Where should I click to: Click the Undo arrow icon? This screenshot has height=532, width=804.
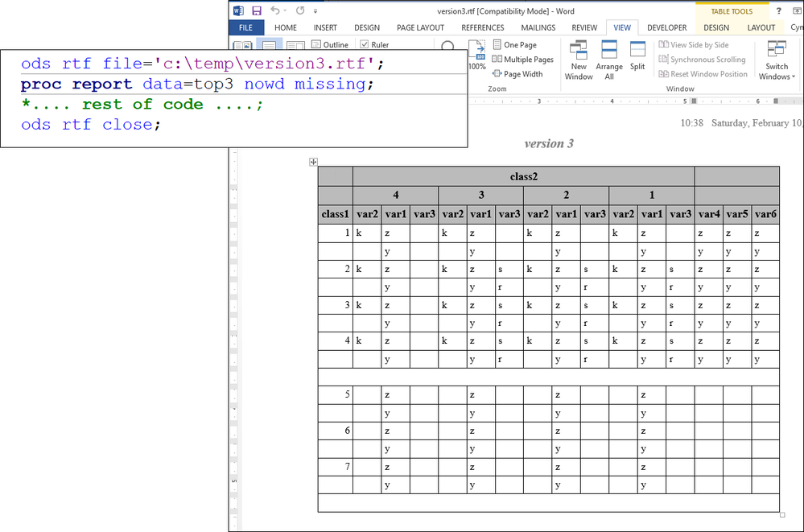tap(275, 10)
